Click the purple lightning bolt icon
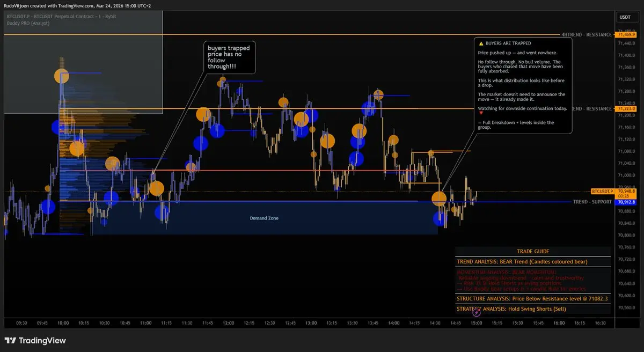The height and width of the screenshot is (352, 644). pos(477,312)
